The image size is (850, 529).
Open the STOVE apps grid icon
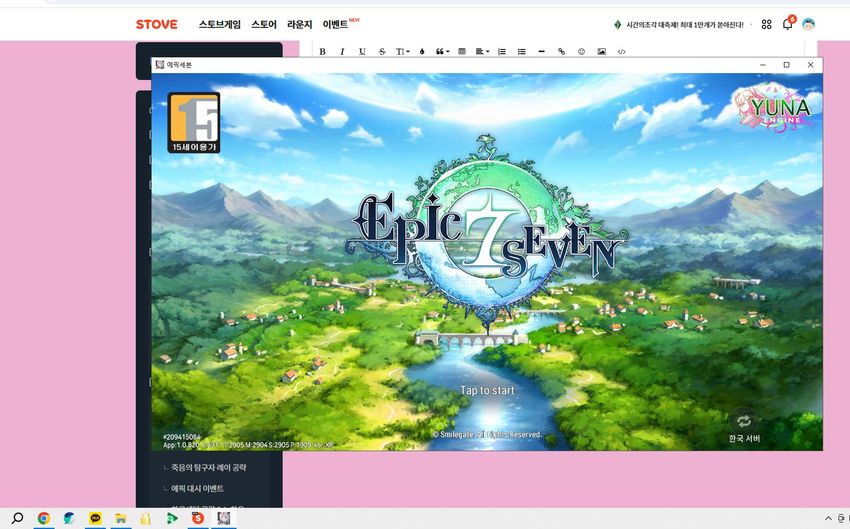[x=767, y=24]
